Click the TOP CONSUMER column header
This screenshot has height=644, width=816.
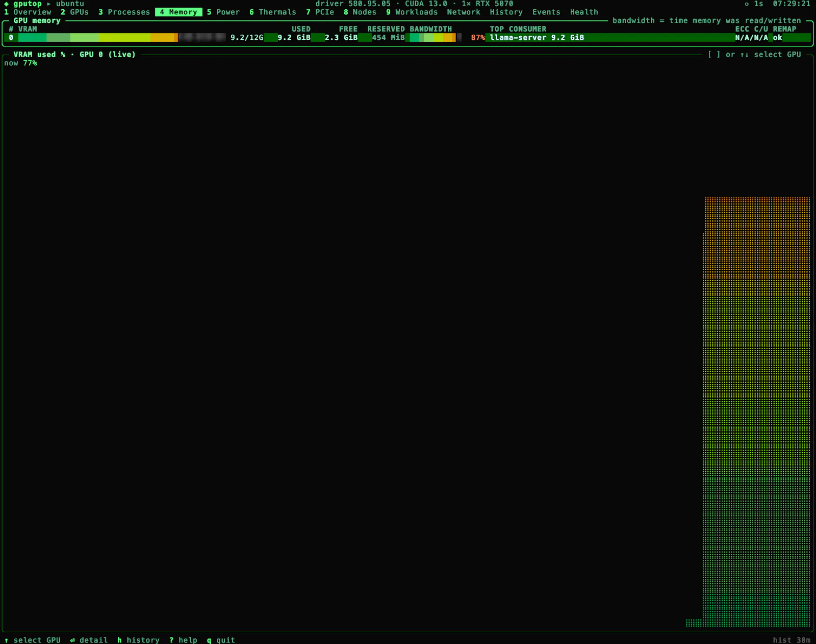(518, 29)
